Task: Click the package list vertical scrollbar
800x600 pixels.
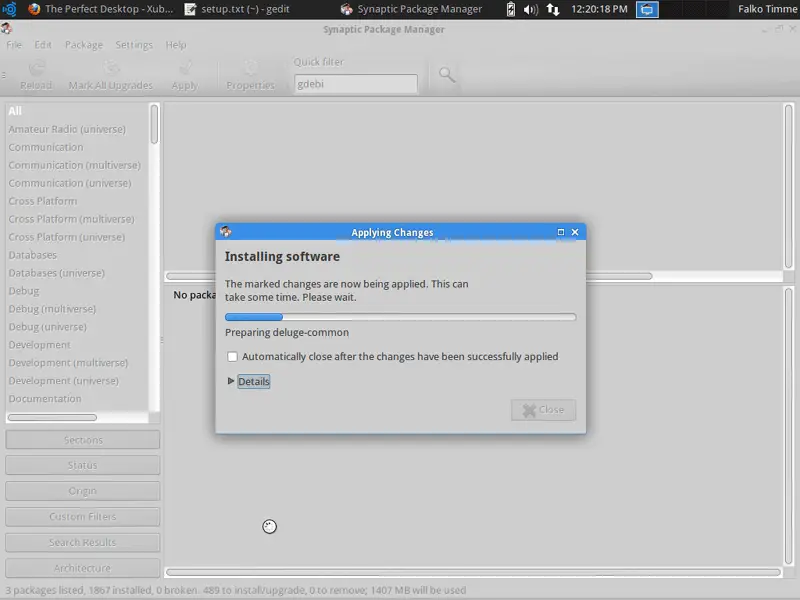Action: coord(788,186)
